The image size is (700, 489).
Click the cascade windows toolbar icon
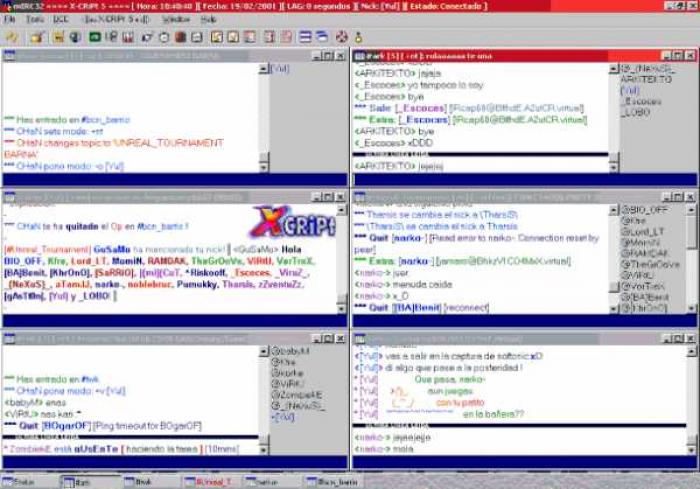pos(322,37)
